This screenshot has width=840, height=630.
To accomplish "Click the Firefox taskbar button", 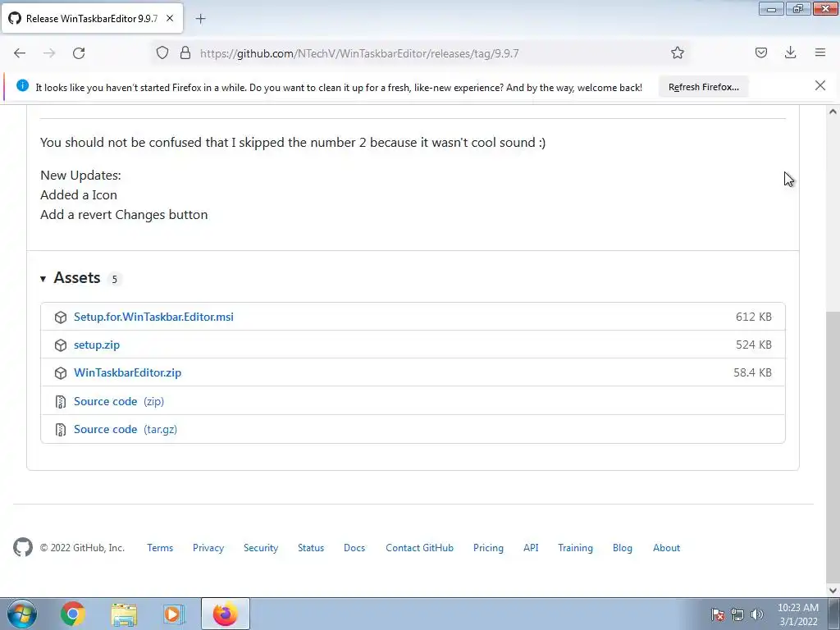I will click(x=226, y=614).
